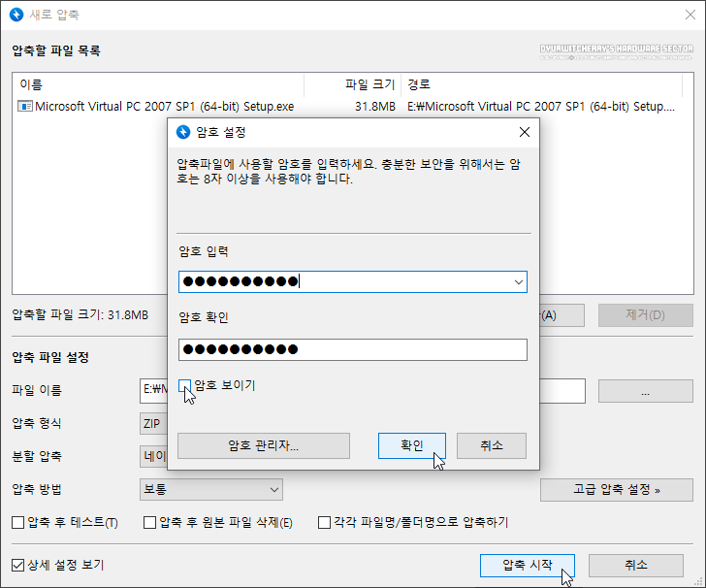Sort by 이름 column header
The width and height of the screenshot is (706, 588).
point(158,84)
